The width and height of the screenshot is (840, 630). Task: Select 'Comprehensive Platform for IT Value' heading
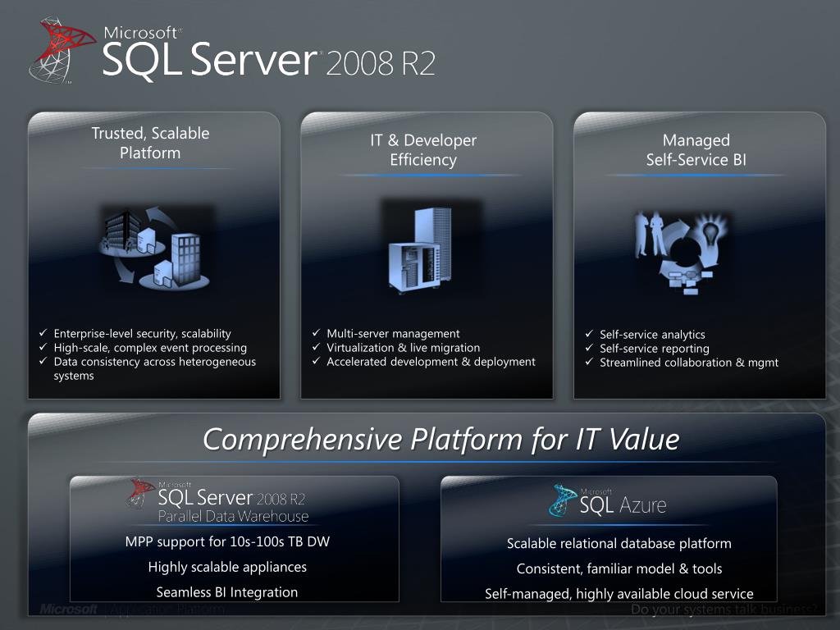[x=441, y=440]
